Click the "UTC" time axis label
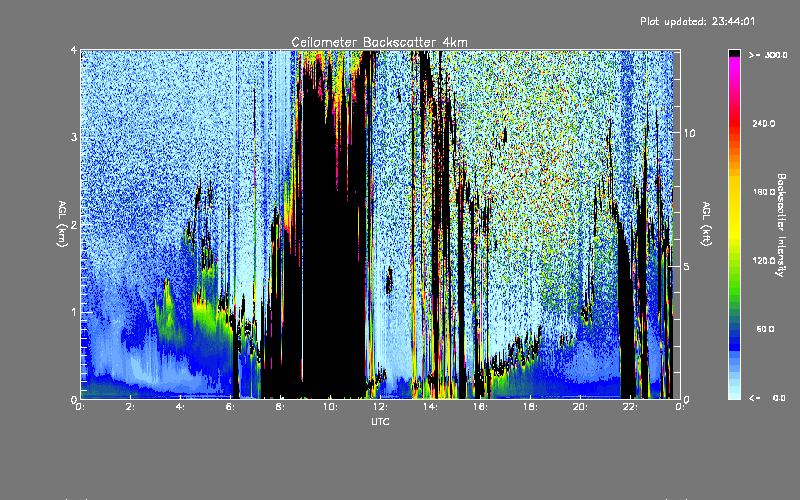 tap(380, 421)
